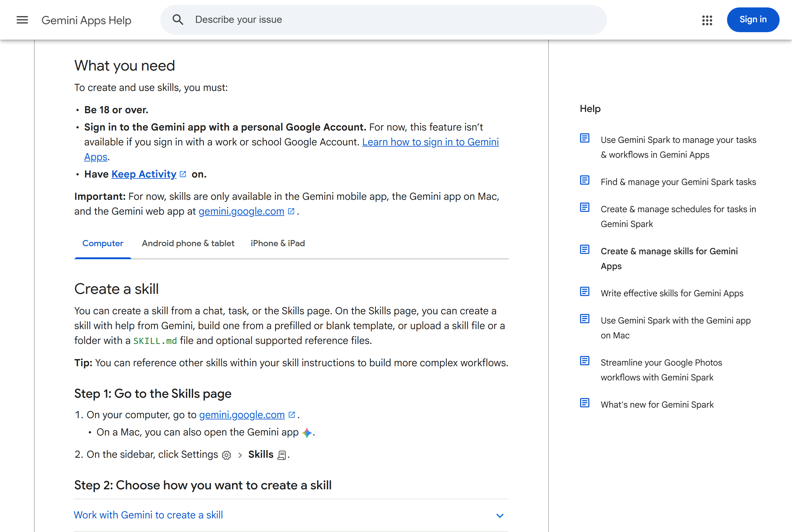The image size is (792, 532).
Task: Open the Google apps grid
Action: point(707,20)
